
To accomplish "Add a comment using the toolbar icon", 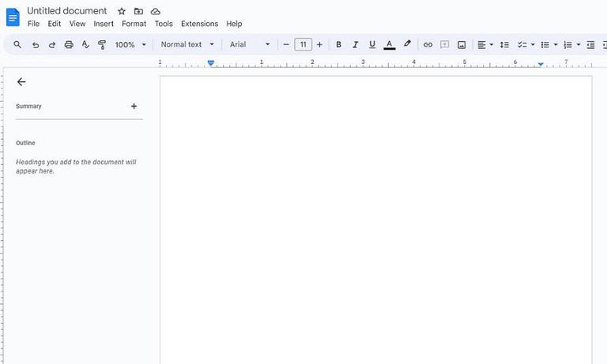I will point(444,44).
